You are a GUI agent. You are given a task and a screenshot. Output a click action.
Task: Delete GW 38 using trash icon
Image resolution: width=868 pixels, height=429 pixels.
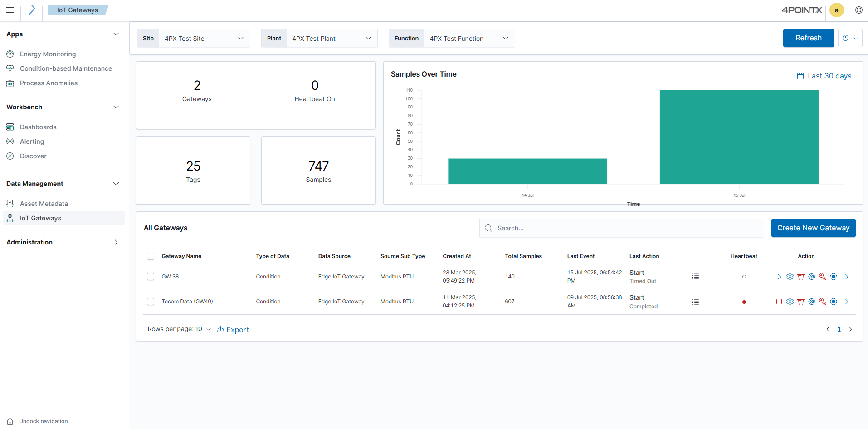coord(801,277)
